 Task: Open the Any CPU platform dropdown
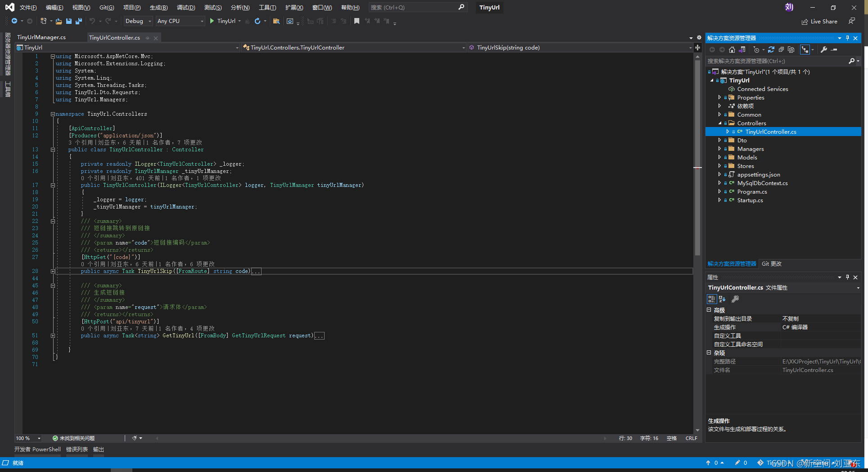[201, 21]
